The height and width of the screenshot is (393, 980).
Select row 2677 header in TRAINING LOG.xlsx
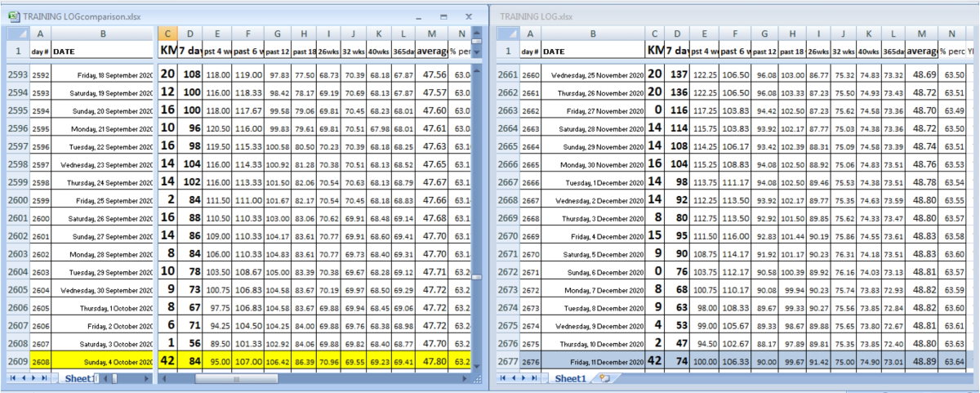(x=507, y=361)
